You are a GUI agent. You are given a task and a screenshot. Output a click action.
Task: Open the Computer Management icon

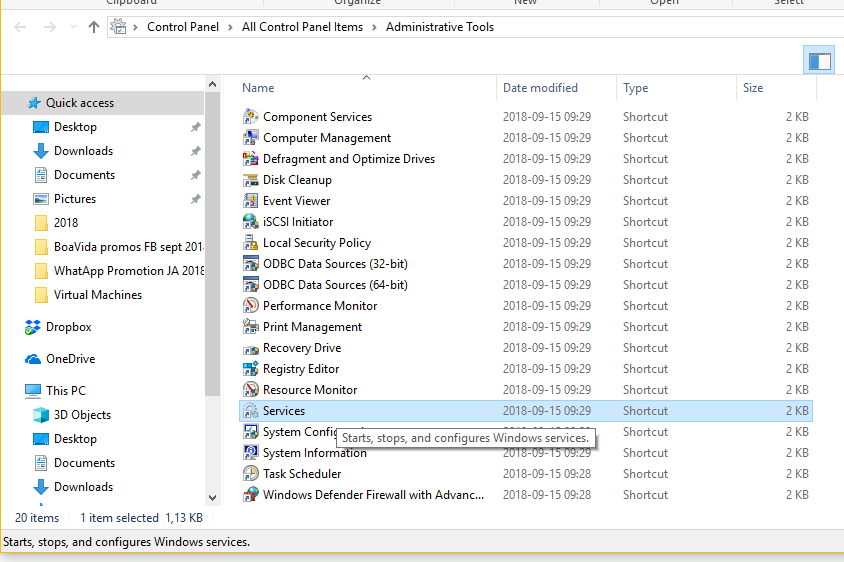point(250,138)
